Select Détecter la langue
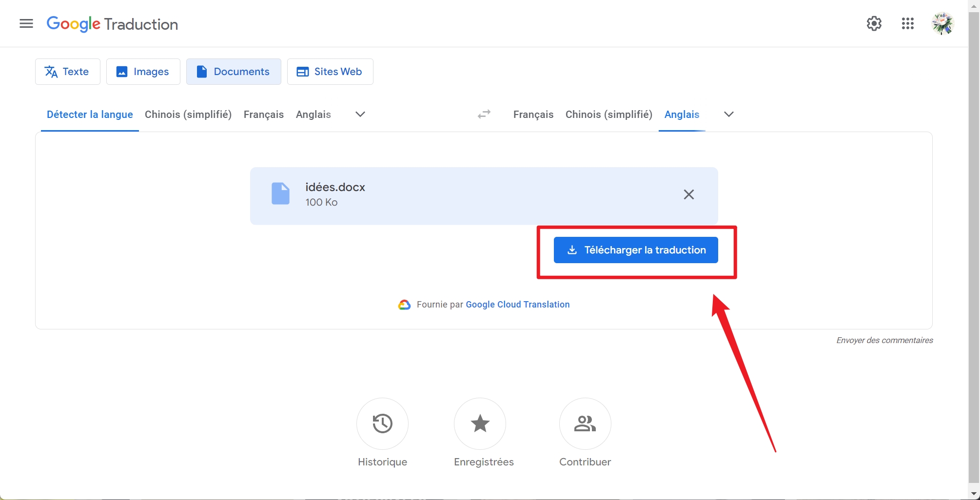 [89, 115]
